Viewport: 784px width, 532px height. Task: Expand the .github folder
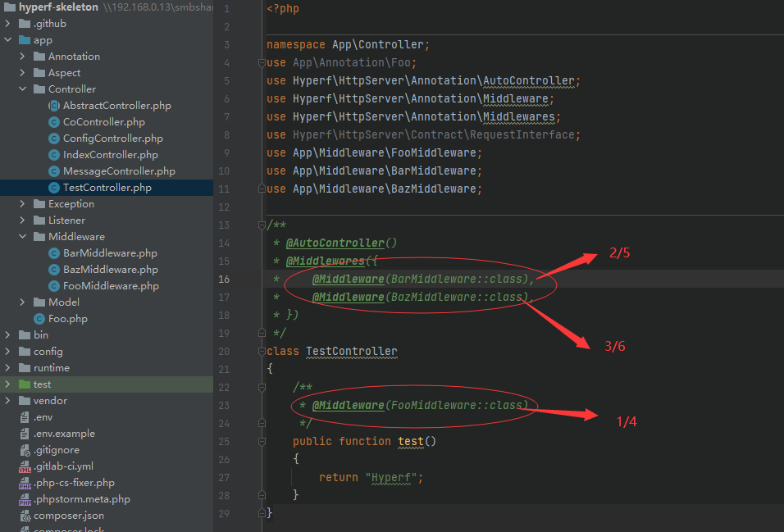[8, 24]
